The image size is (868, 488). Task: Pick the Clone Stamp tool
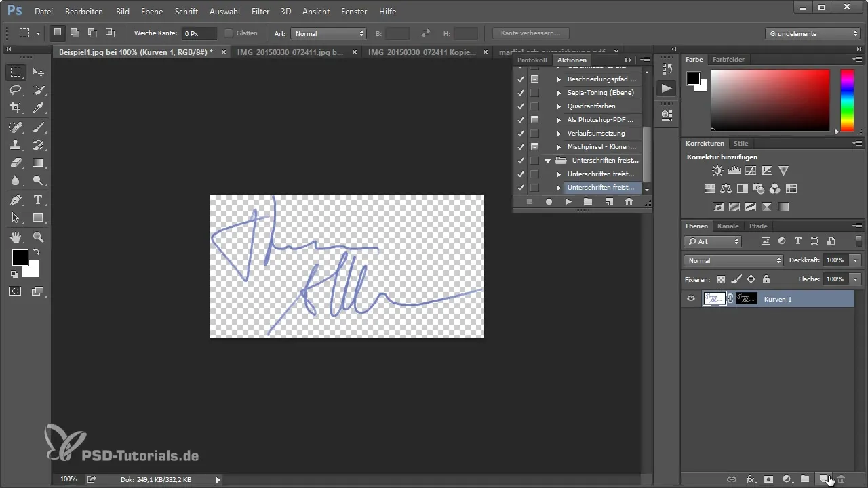tap(16, 145)
